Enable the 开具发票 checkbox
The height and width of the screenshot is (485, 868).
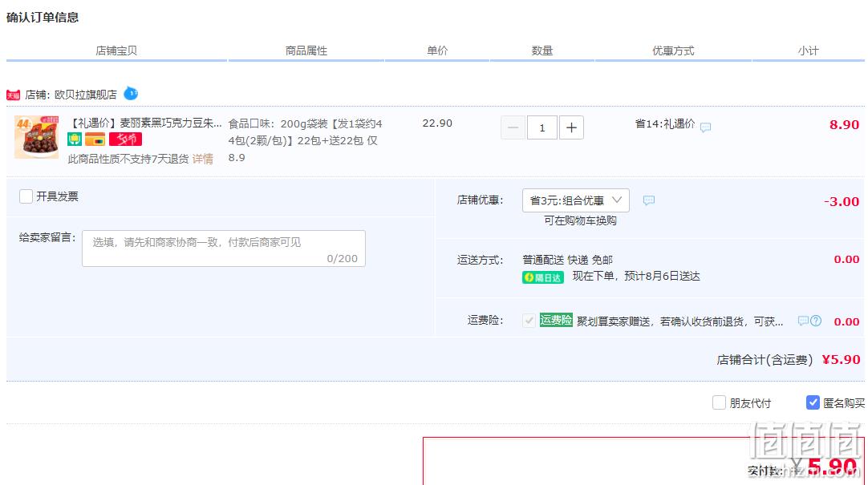pos(26,196)
